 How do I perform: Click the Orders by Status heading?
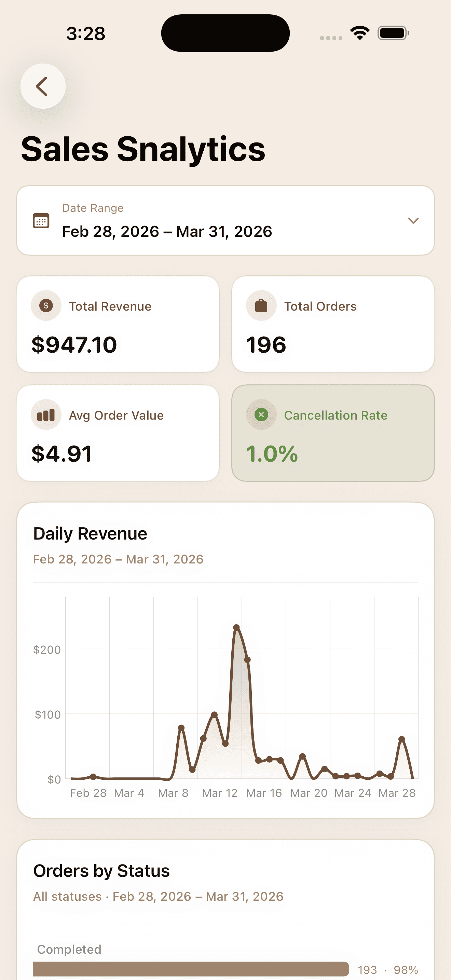coord(101,871)
